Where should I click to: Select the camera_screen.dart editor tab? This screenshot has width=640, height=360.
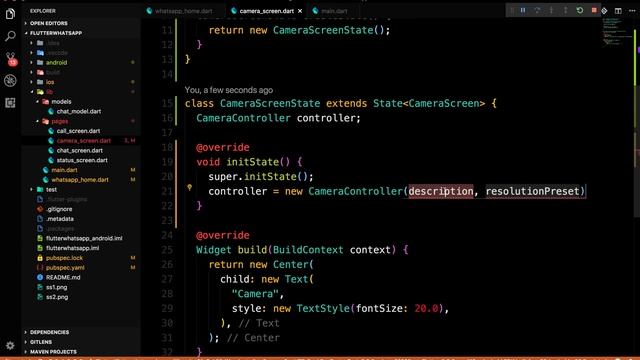tap(266, 11)
